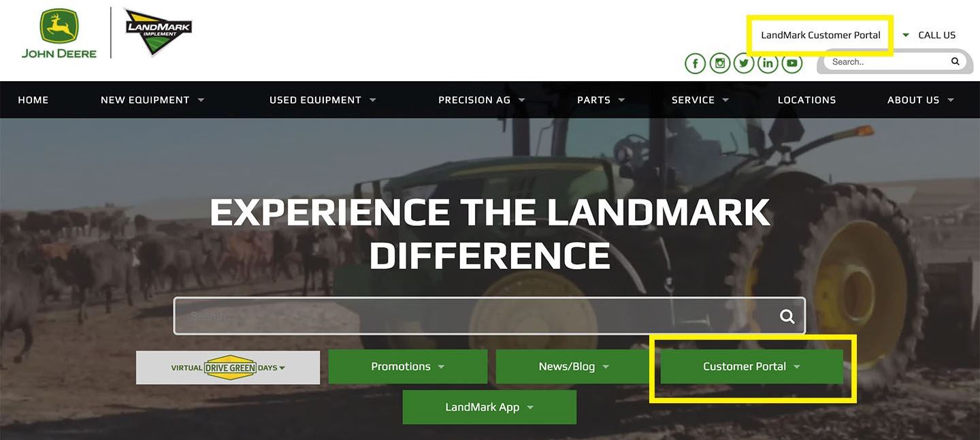
Task: Click the LandMark Implement logo
Action: pos(159,32)
